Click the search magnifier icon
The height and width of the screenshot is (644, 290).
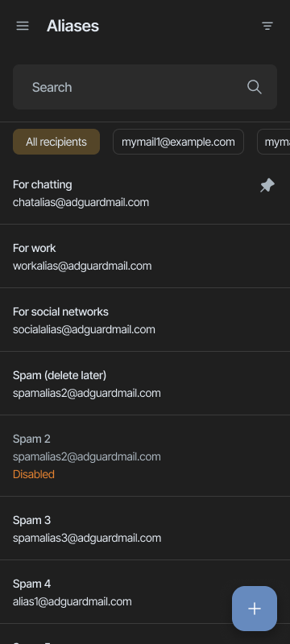click(x=255, y=87)
